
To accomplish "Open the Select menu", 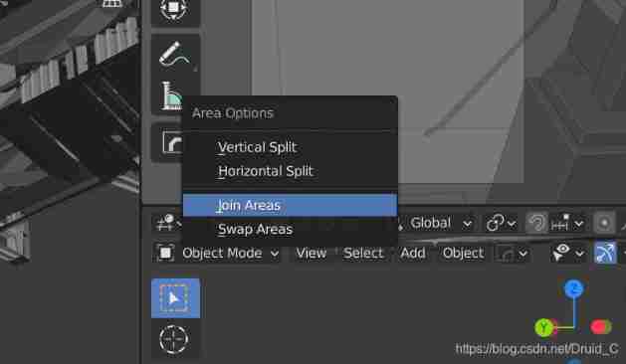I will (363, 253).
